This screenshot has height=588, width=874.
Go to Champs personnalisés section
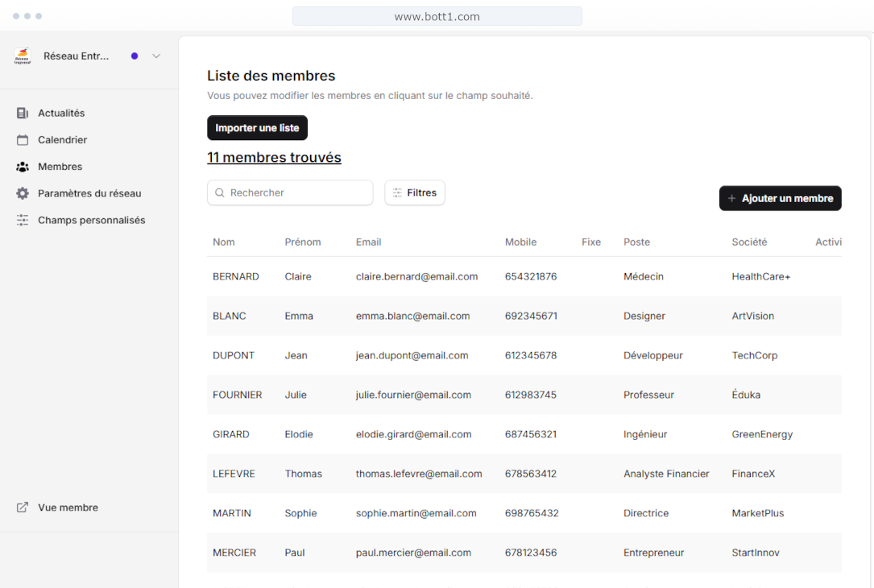(x=91, y=220)
